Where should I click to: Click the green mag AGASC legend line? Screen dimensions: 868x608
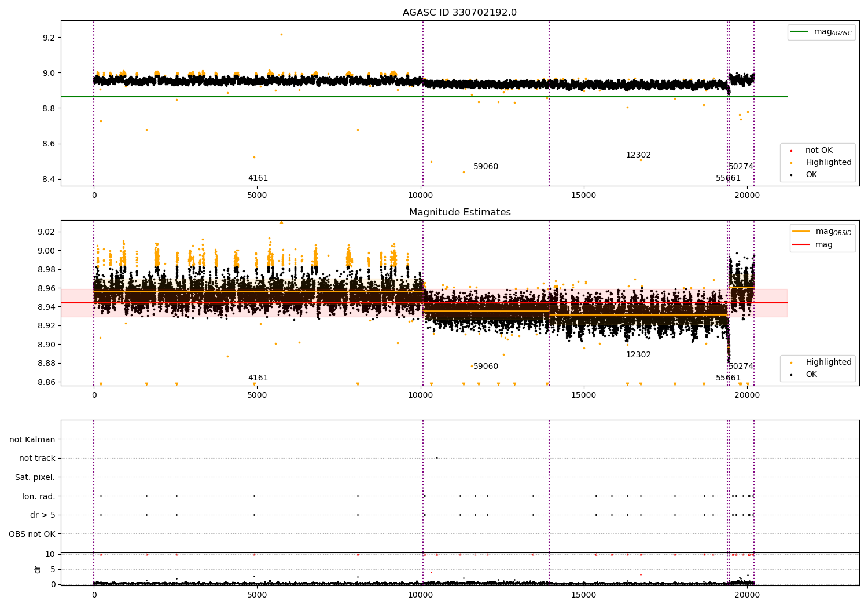800,32
